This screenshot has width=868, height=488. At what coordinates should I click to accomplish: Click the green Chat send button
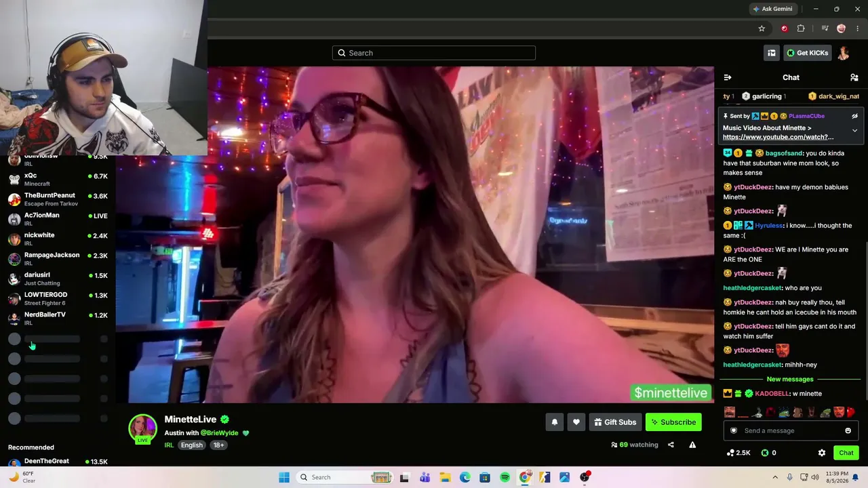[x=846, y=453]
